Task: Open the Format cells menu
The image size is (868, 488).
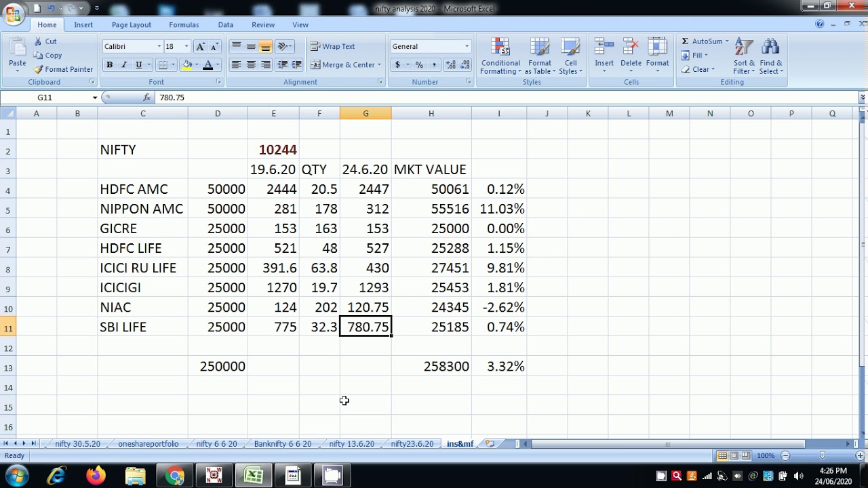Action: [657, 55]
